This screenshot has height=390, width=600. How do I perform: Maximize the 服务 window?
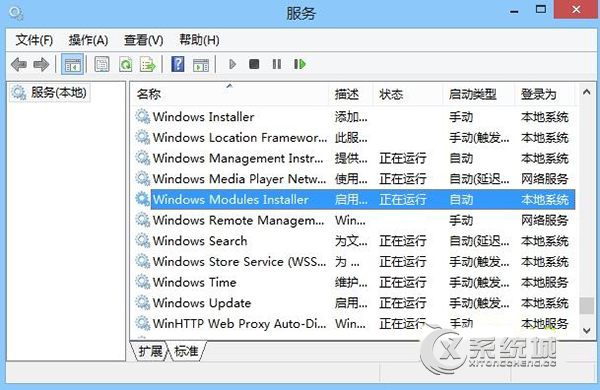[541, 10]
